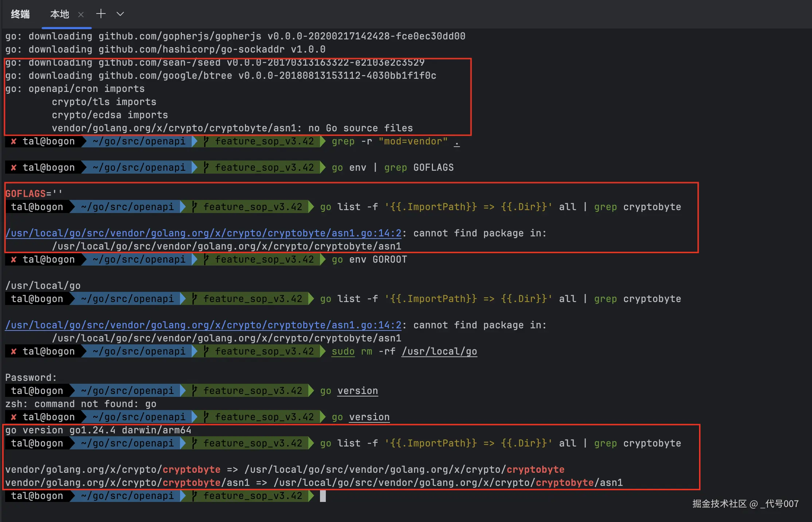The width and height of the screenshot is (812, 522).
Task: Click the plus icon to add a terminal tab
Action: [101, 14]
